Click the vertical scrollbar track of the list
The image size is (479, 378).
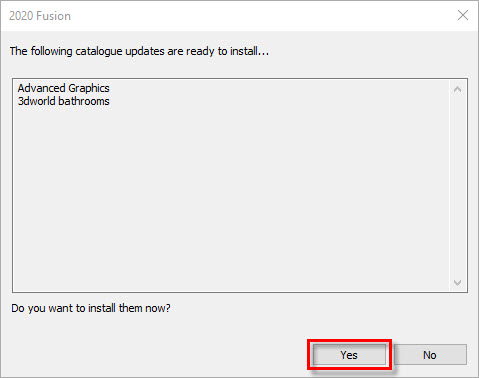click(457, 186)
